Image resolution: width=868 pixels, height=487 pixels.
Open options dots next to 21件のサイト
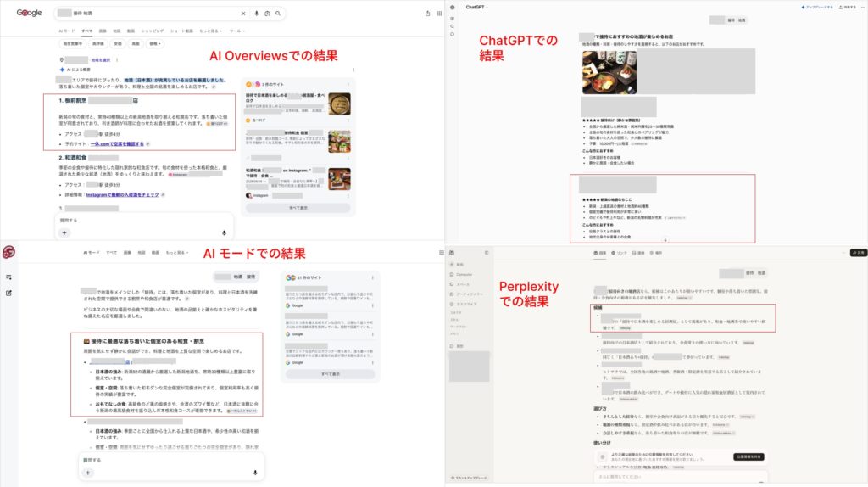click(373, 278)
